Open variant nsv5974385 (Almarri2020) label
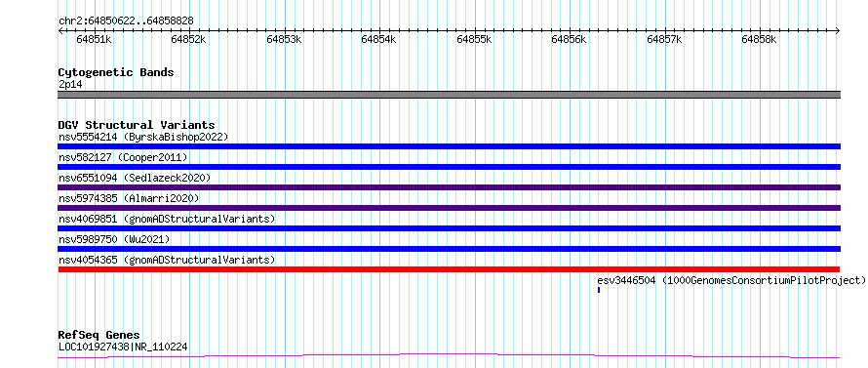 [x=129, y=198]
